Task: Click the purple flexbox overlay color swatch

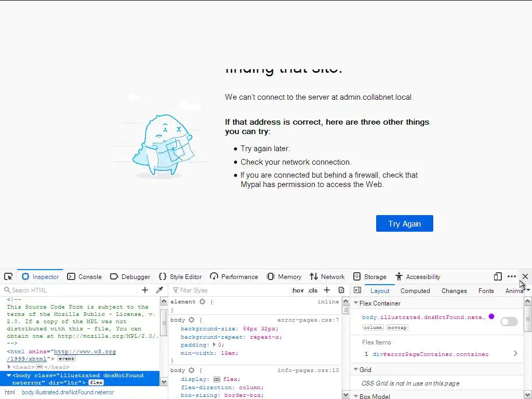Action: coord(491,316)
